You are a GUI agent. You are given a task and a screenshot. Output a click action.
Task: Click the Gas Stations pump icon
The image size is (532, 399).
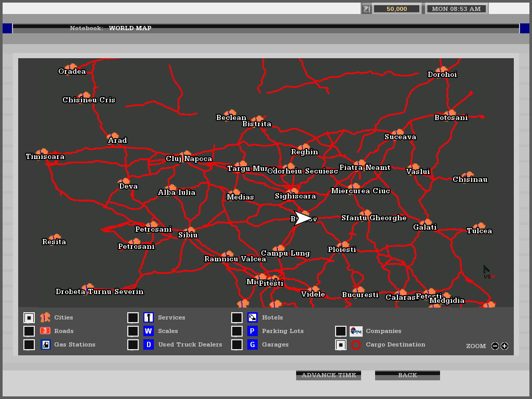point(45,344)
